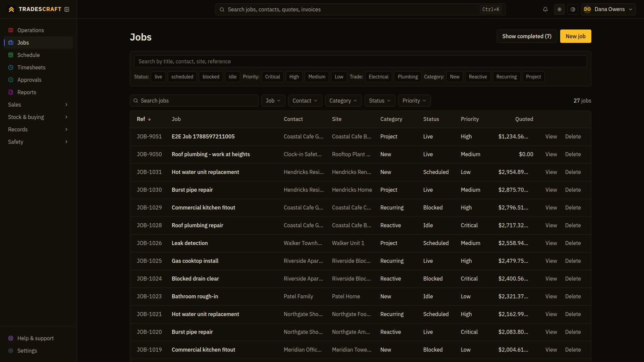This screenshot has width=644, height=362.
Task: Toggle the High priority filter chip
Action: 294,77
